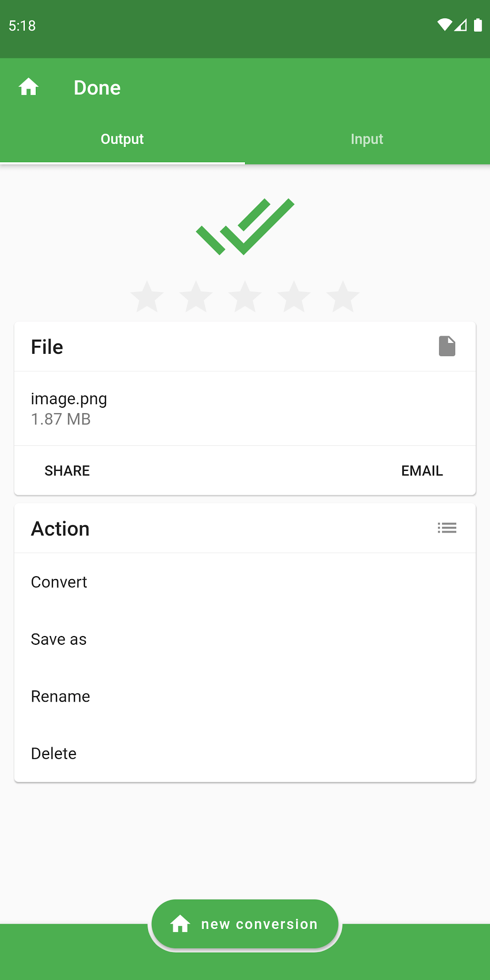Image resolution: width=490 pixels, height=980 pixels.
Task: Tap the list icon in Action card
Action: [447, 528]
